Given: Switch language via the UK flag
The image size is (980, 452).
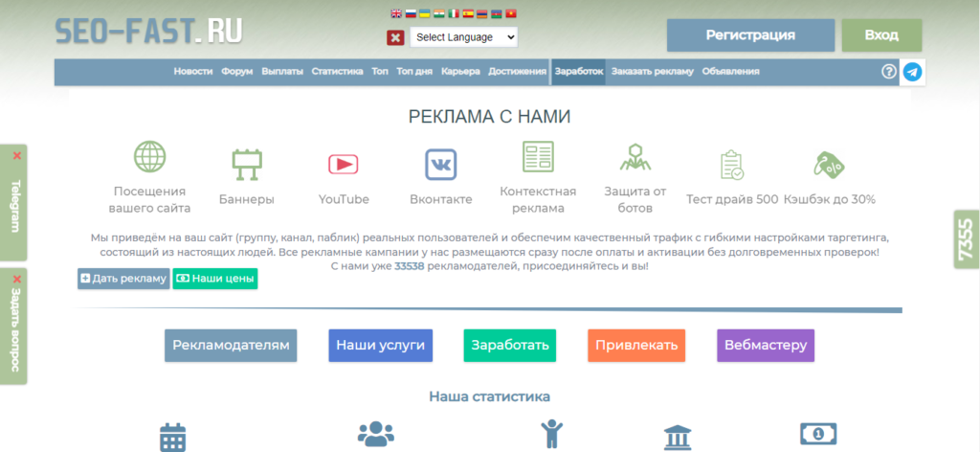Looking at the screenshot, I should pos(395,13).
